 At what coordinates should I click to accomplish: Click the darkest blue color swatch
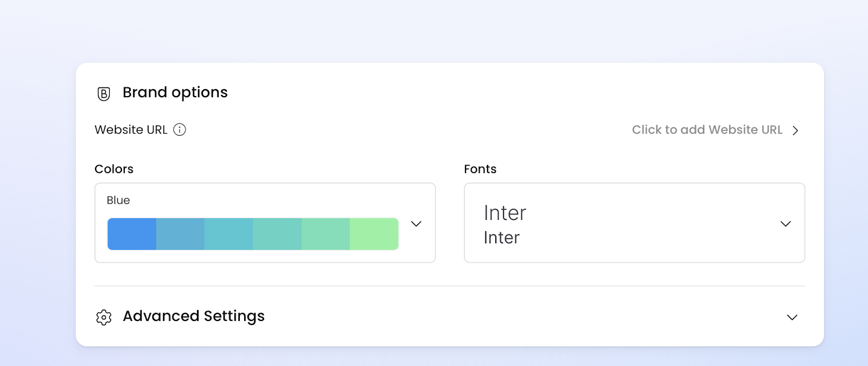[x=132, y=234]
